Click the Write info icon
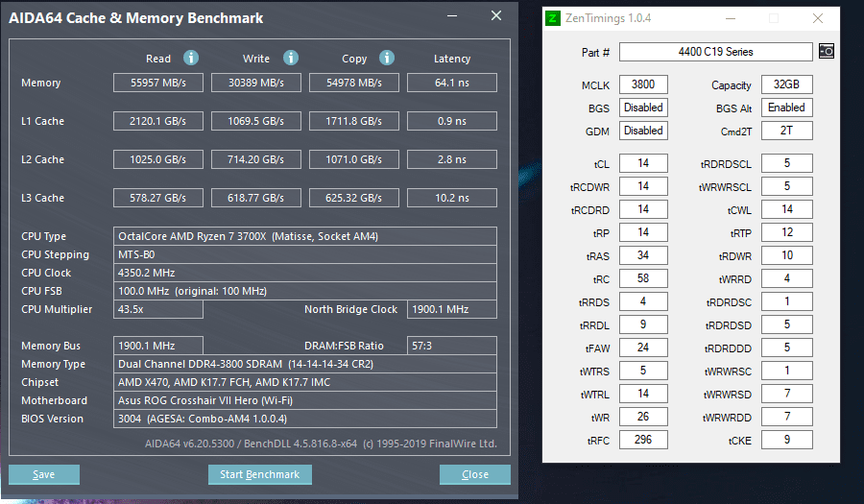Viewport: 864px width, 504px height. (291, 58)
